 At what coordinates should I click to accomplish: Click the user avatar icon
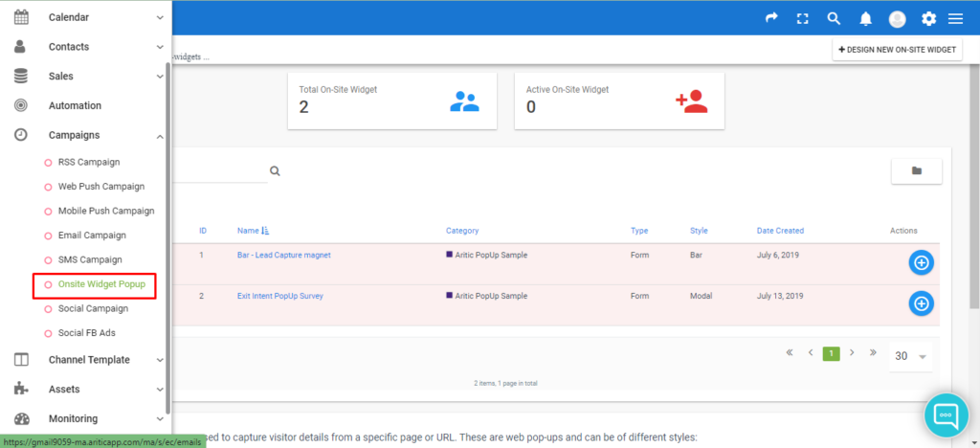point(898,19)
